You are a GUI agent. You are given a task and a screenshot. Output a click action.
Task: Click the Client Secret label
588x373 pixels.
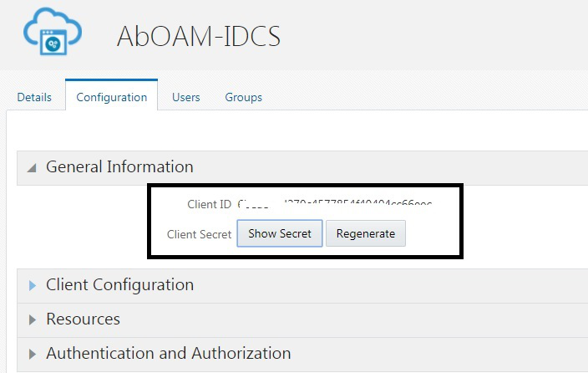(199, 234)
